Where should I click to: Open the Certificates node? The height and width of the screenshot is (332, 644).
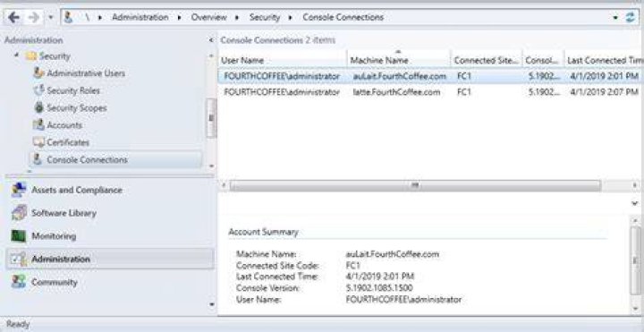(x=68, y=142)
